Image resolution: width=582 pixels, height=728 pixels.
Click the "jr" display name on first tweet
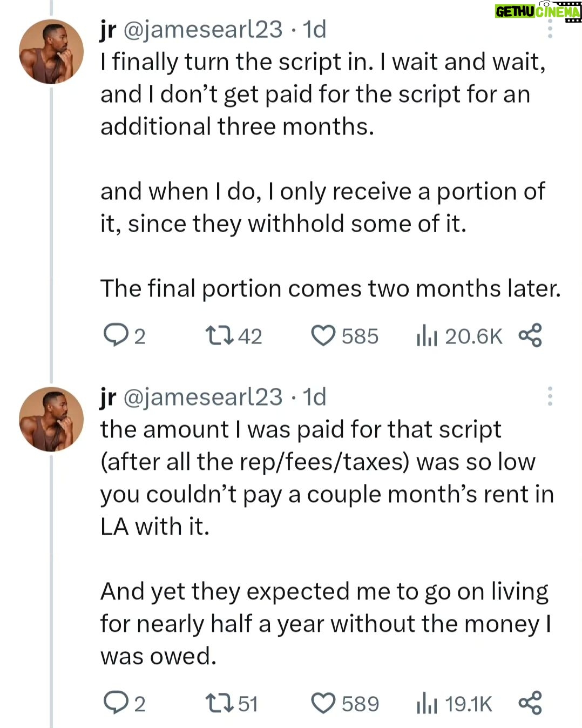(108, 29)
